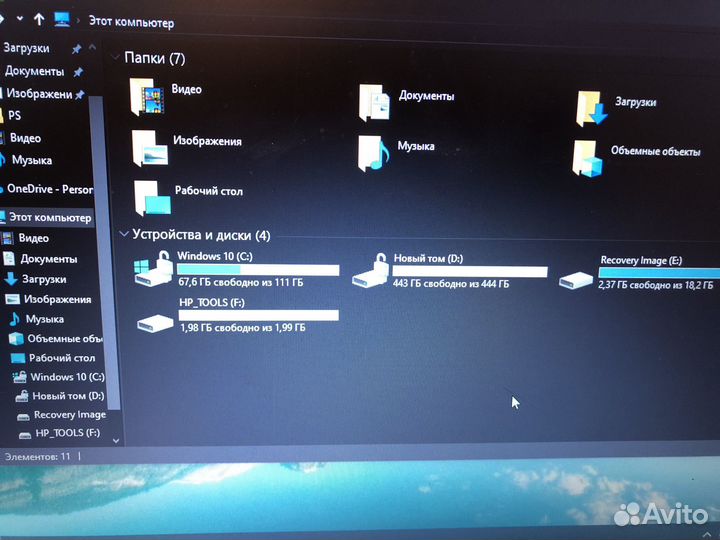720x540 pixels.
Task: Open pinned Загрузки in quick access
Action: point(27,48)
